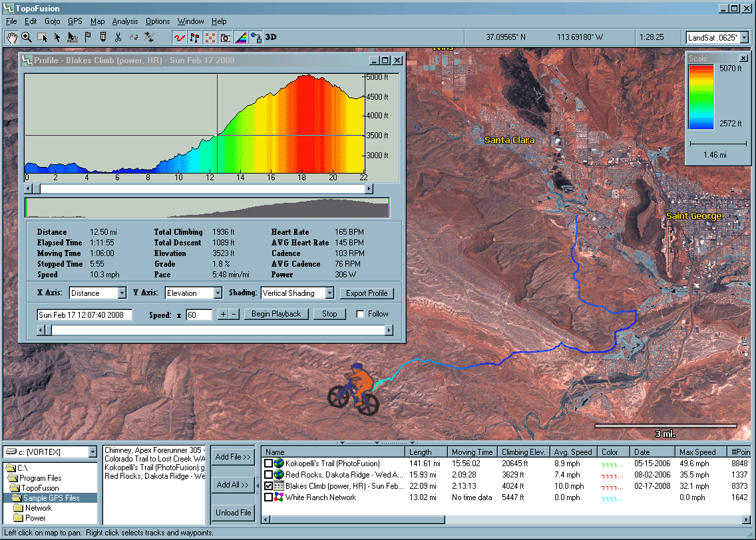Uncheck the Blakes Climb checkbox

269,486
